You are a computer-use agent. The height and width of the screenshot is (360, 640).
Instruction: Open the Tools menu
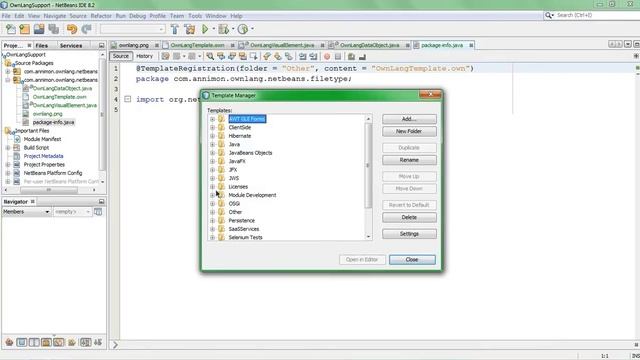pos(195,16)
